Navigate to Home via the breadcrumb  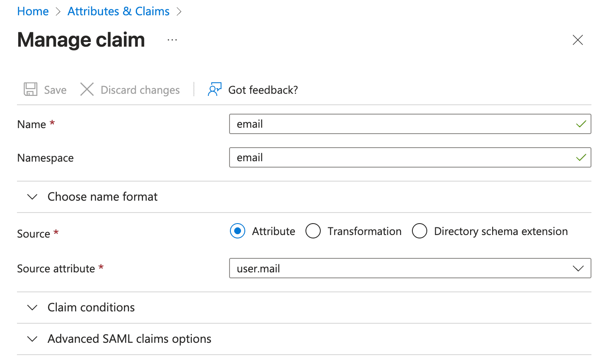tap(33, 11)
